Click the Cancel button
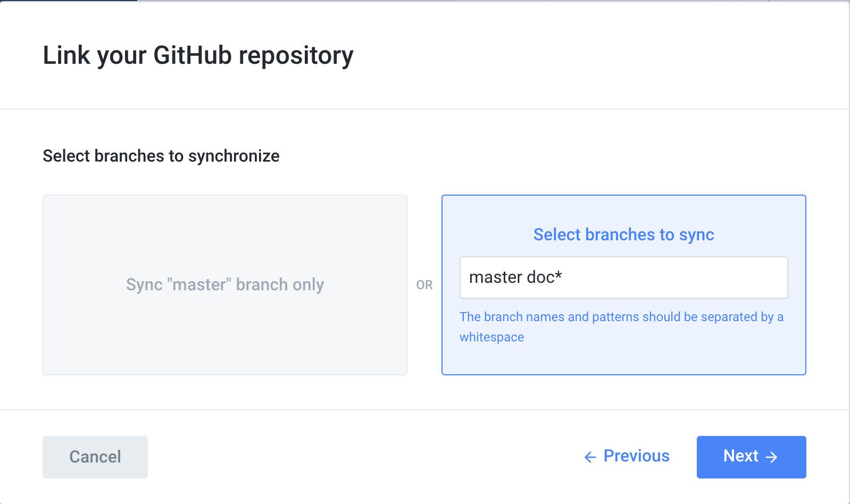The width and height of the screenshot is (850, 504). (x=95, y=457)
